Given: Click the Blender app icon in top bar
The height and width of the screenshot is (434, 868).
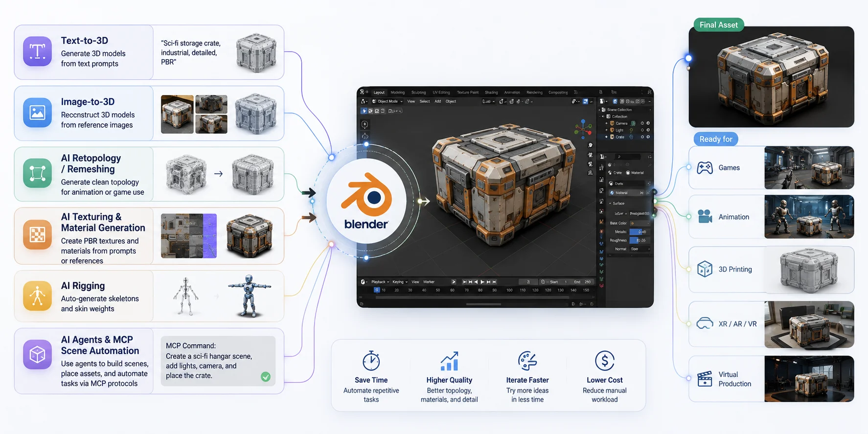Looking at the screenshot, I should tap(362, 91).
